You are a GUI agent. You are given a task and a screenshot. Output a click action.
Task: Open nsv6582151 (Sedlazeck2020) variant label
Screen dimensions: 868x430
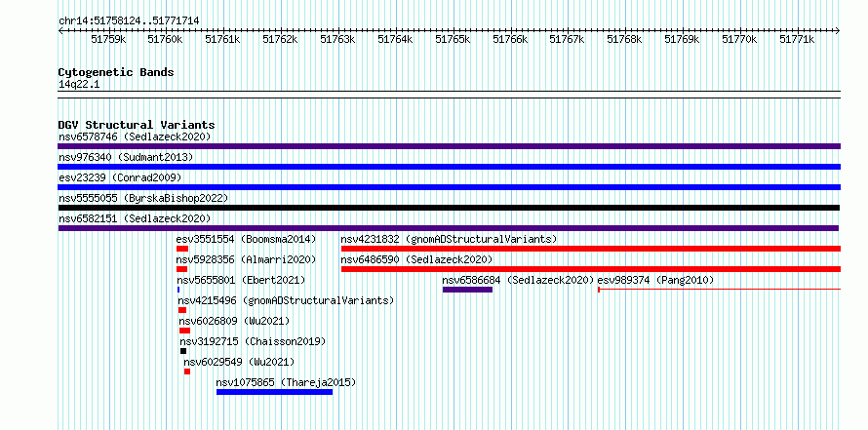click(x=135, y=218)
